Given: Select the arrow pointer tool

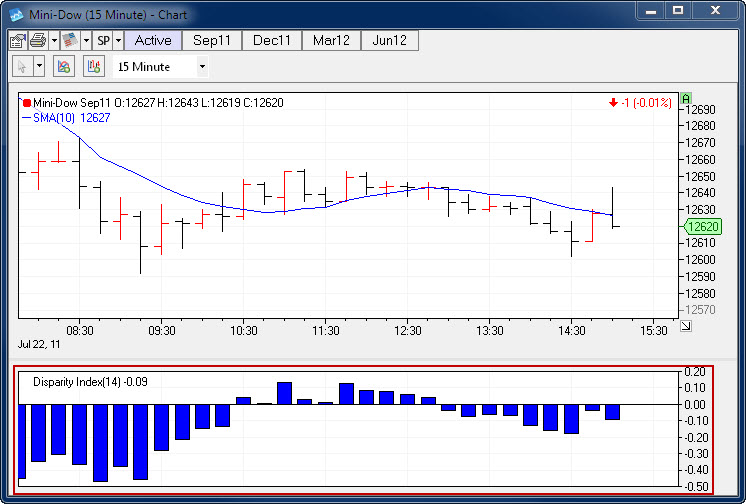Looking at the screenshot, I should (22, 67).
